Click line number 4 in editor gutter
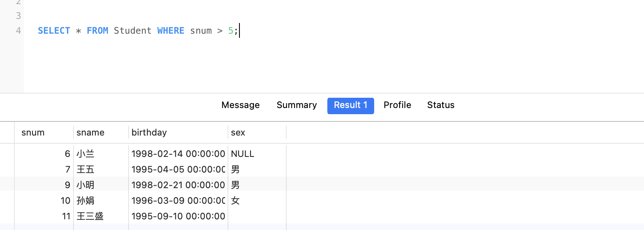The width and height of the screenshot is (644, 230). [x=18, y=31]
